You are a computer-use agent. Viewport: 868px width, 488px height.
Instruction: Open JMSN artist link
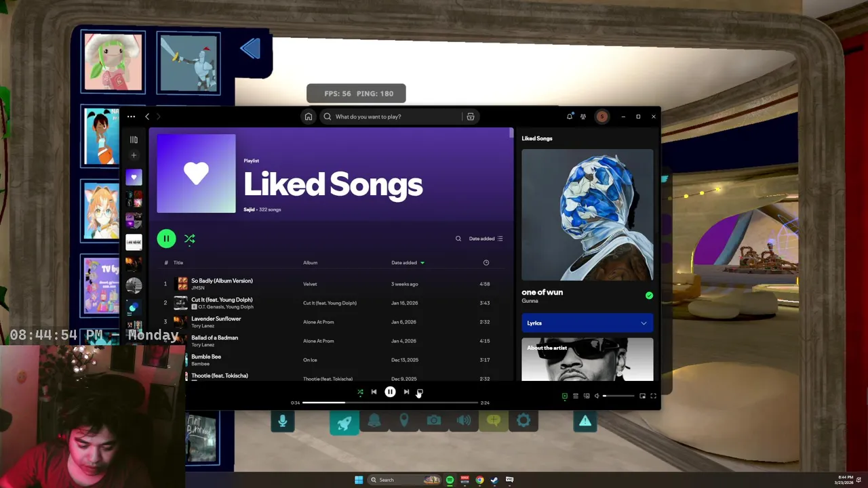tap(197, 288)
